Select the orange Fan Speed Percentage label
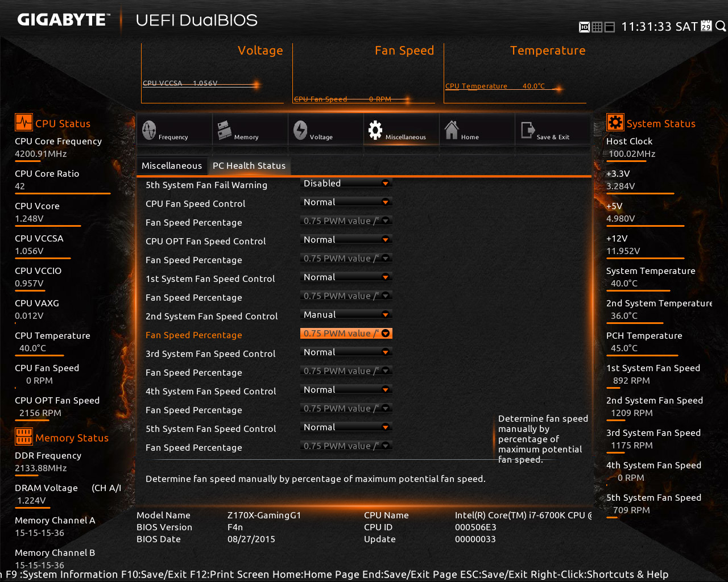 [194, 335]
